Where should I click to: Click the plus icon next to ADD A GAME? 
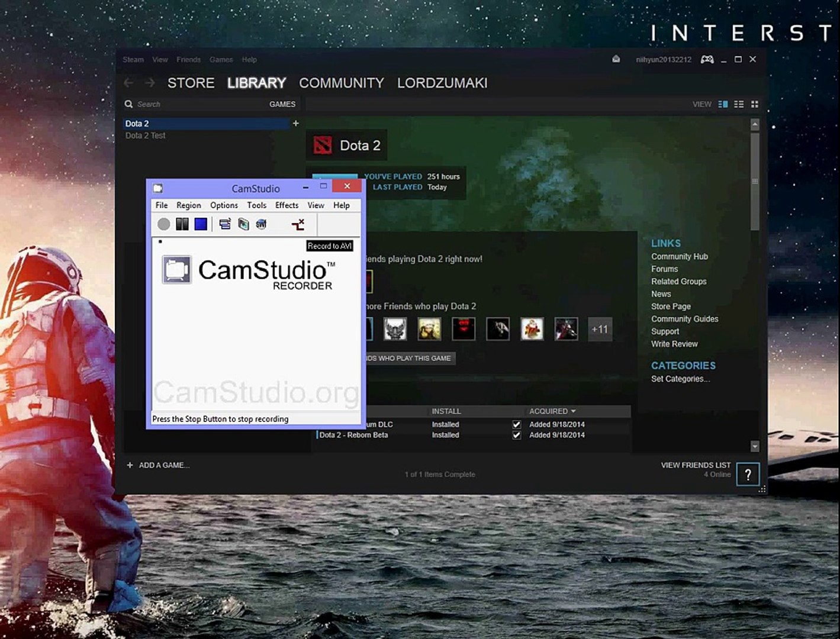click(130, 465)
